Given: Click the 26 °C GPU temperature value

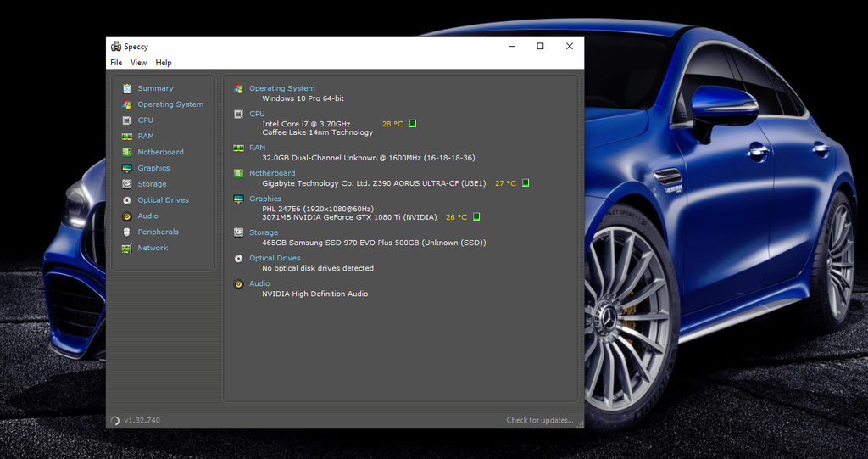Looking at the screenshot, I should pos(456,217).
